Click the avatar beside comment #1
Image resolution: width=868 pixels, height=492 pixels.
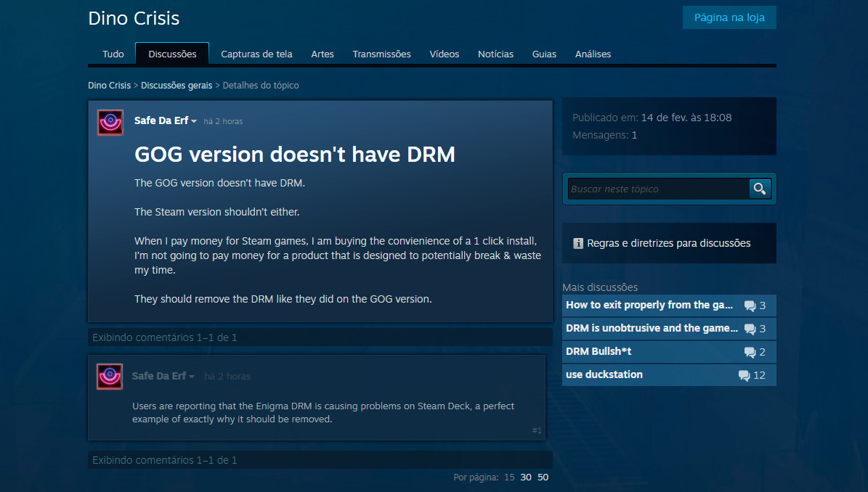pyautogui.click(x=110, y=377)
